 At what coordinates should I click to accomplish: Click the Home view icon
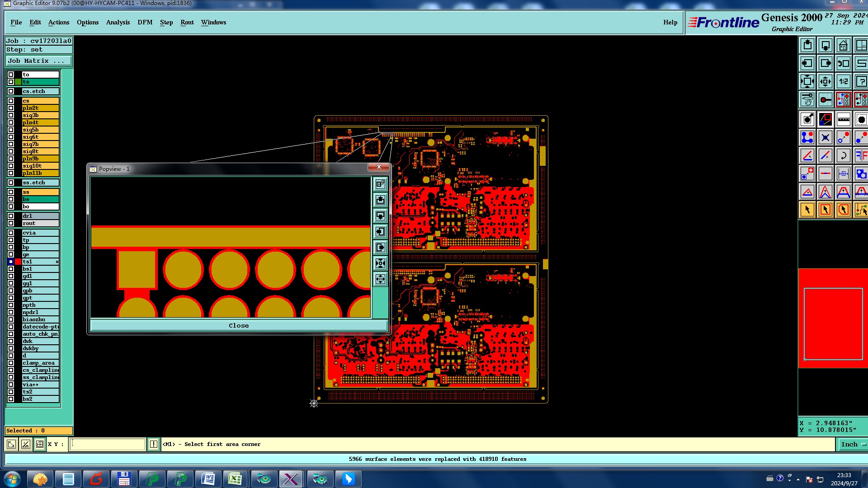click(x=843, y=46)
